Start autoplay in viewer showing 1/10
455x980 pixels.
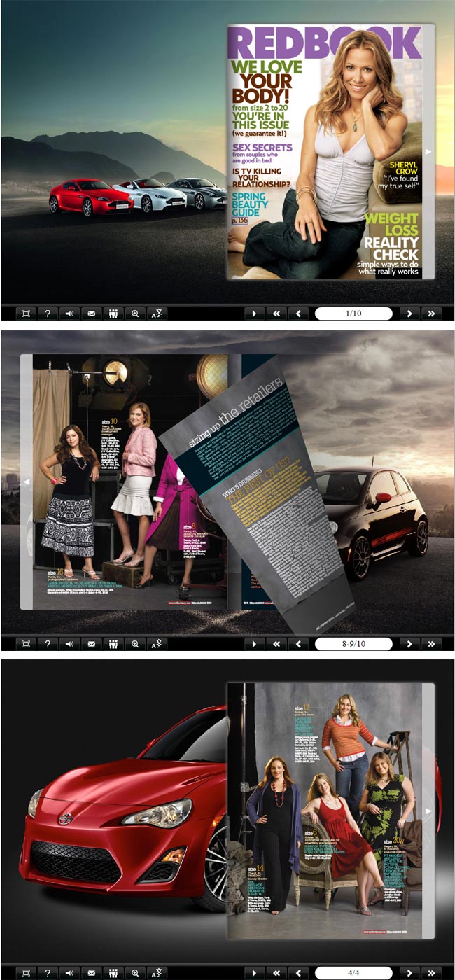pos(255,314)
